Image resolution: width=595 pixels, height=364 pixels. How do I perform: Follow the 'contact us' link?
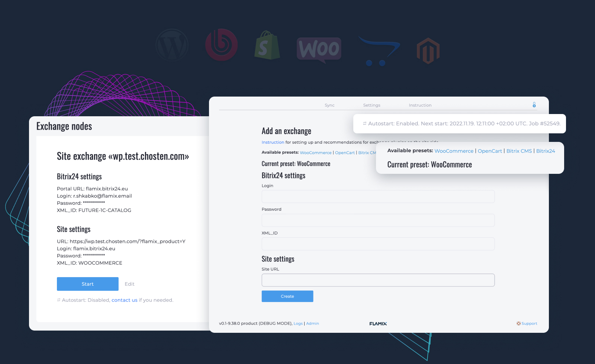125,300
